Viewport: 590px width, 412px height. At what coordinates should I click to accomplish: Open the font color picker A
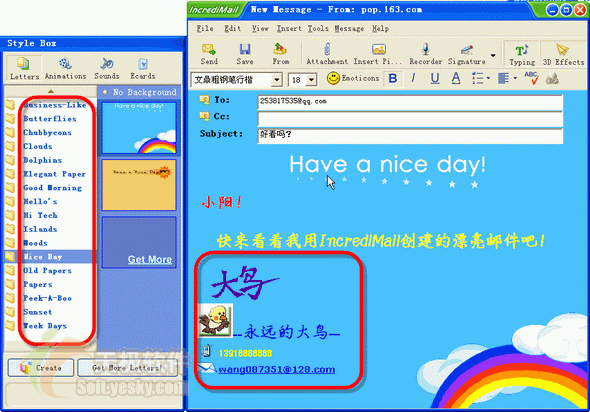pyautogui.click(x=456, y=78)
